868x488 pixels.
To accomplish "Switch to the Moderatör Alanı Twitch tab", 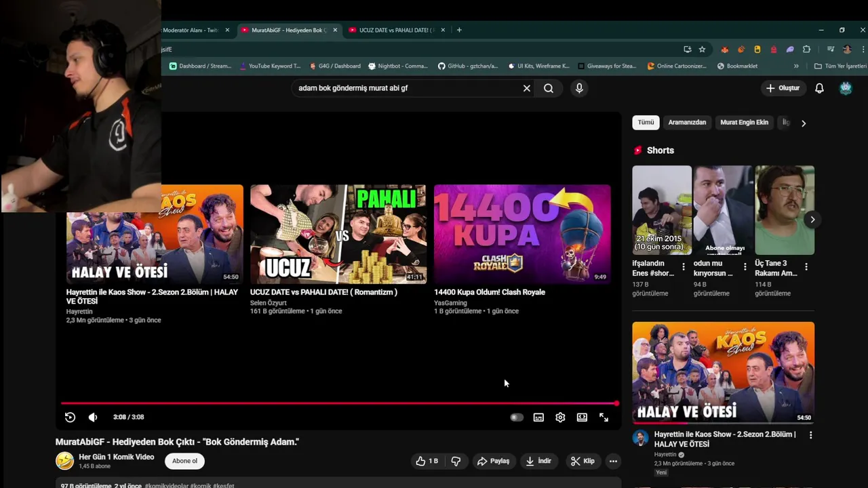I will point(191,30).
